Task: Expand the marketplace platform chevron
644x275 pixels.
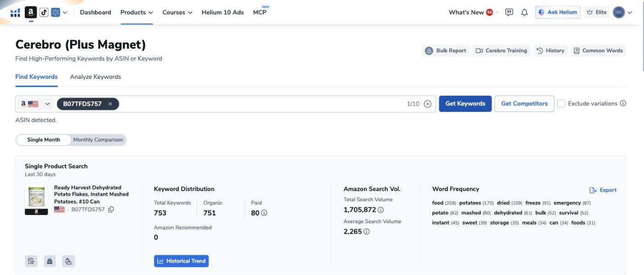Action: (65, 12)
